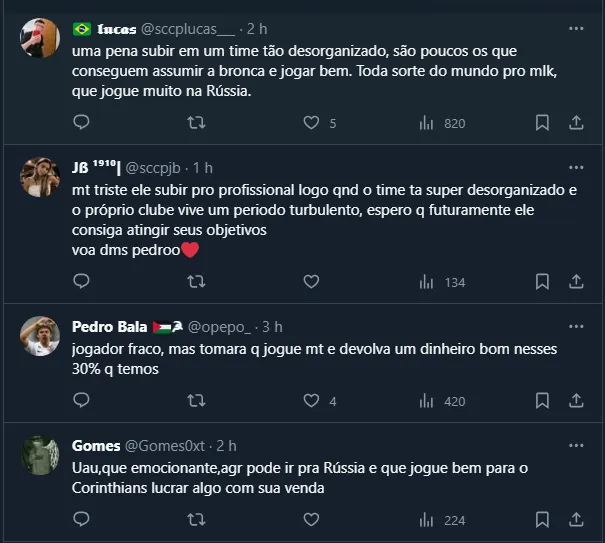This screenshot has height=543, width=605.
Task: Open the @sccpjb profile link
Action: coord(156,168)
